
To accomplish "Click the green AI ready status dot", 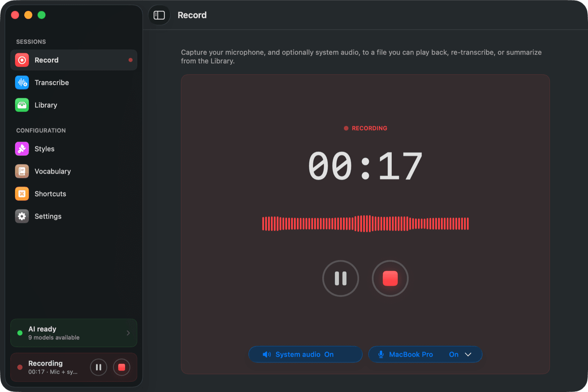I will pos(20,333).
